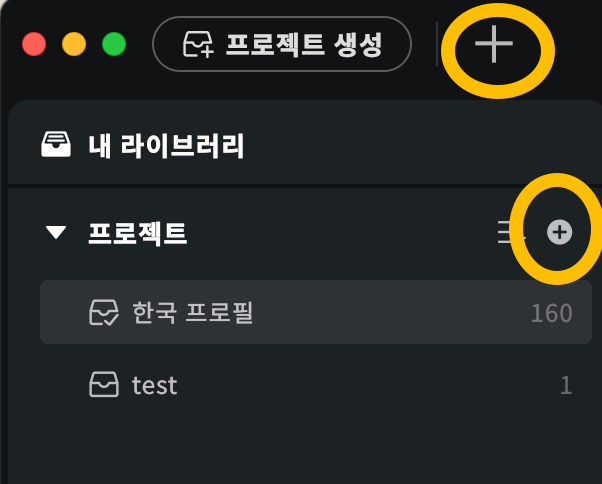The width and height of the screenshot is (602, 484).
Task: Click the large plus icon beside 프로젝트 생성
Action: [494, 44]
